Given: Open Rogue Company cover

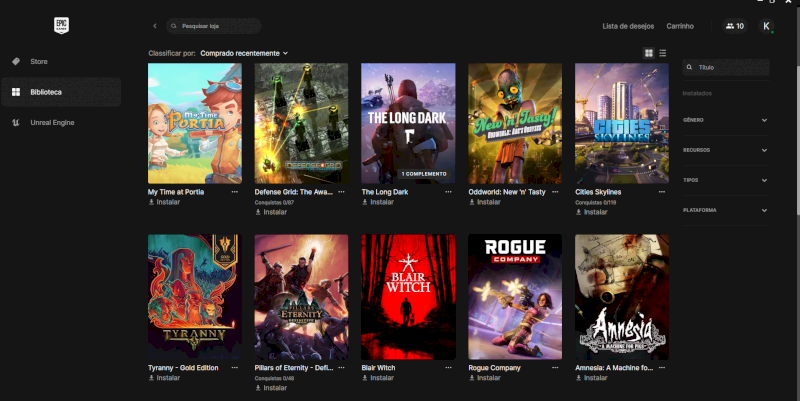Looking at the screenshot, I should pyautogui.click(x=515, y=297).
